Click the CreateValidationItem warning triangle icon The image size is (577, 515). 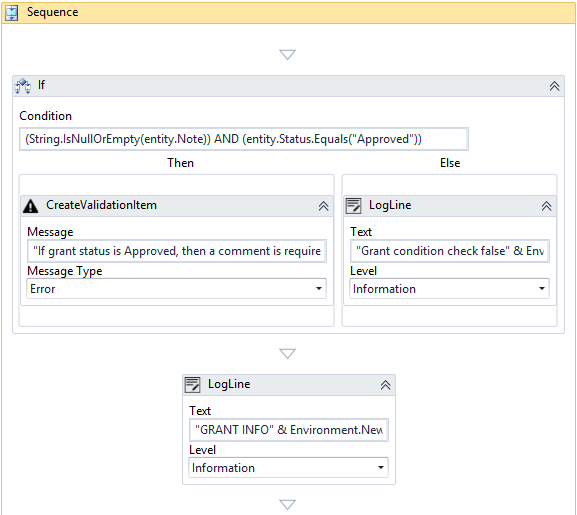(31, 206)
